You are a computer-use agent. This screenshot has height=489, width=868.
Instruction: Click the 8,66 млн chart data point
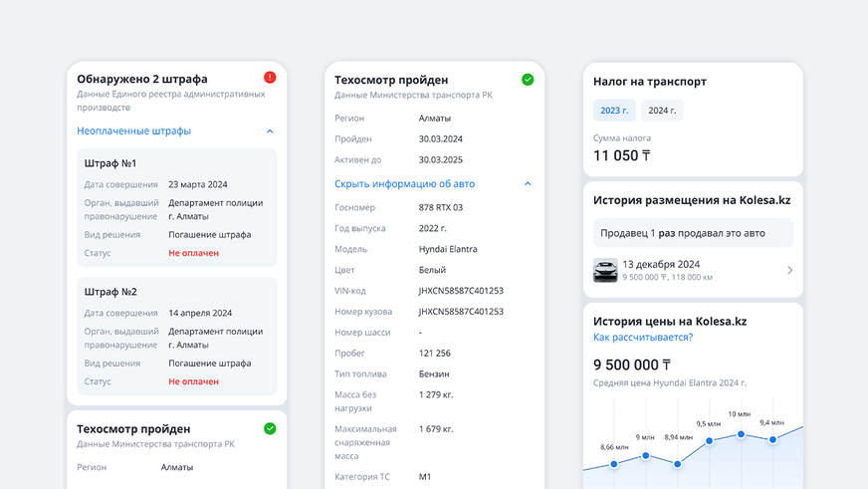pos(614,464)
